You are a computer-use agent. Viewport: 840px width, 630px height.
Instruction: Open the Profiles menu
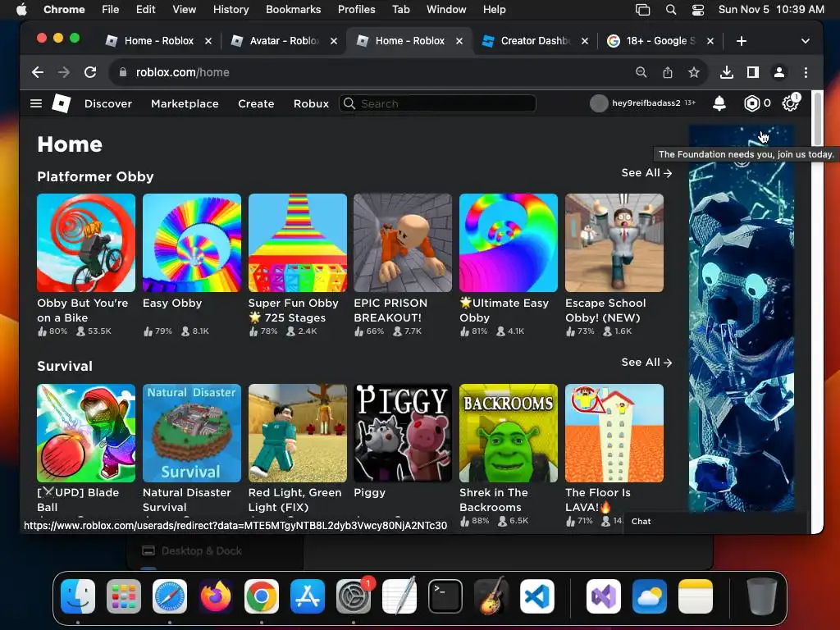pyautogui.click(x=356, y=10)
